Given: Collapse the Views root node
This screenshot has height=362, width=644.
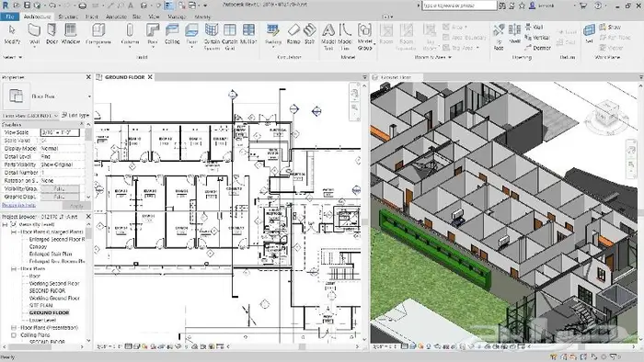Looking at the screenshot, I should (x=5, y=225).
